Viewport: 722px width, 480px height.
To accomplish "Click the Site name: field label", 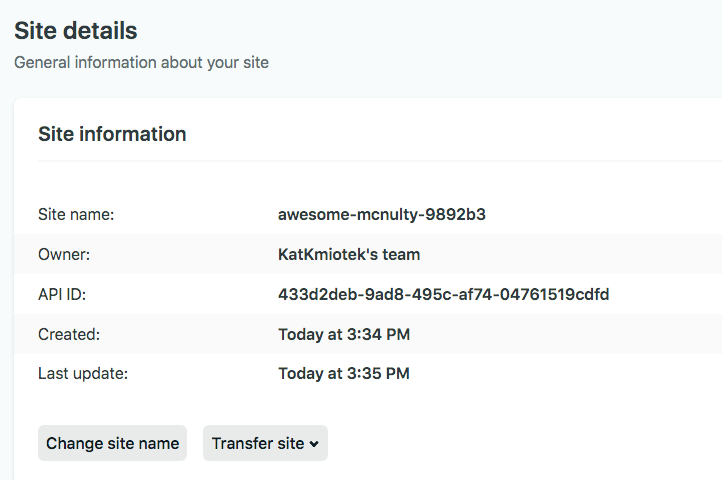I will coord(76,215).
